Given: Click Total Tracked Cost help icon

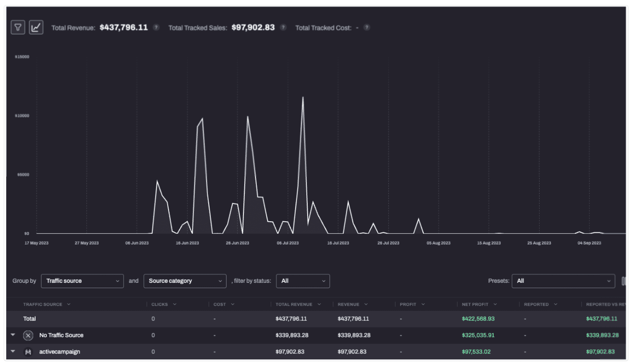Looking at the screenshot, I should click(367, 27).
